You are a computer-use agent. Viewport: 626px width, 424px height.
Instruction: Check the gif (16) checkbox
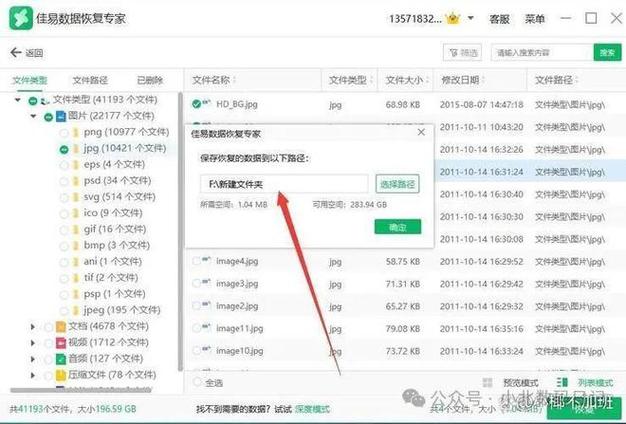point(64,230)
